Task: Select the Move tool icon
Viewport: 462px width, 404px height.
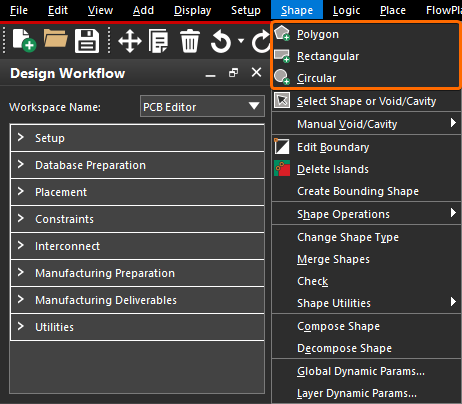Action: 130,41
